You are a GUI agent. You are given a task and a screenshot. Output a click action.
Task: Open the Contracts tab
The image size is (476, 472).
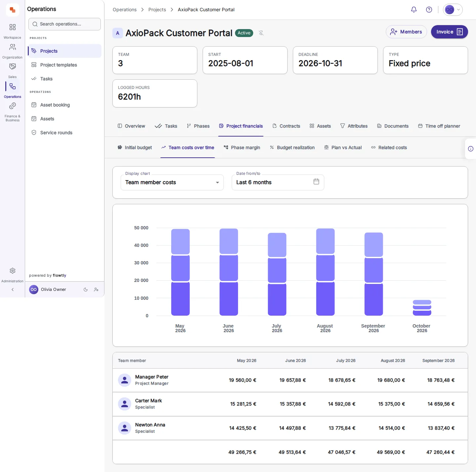(x=286, y=126)
